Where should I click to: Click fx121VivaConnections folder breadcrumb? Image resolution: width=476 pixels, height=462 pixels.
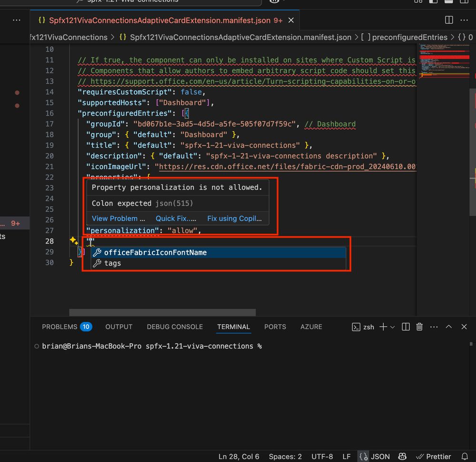[69, 37]
